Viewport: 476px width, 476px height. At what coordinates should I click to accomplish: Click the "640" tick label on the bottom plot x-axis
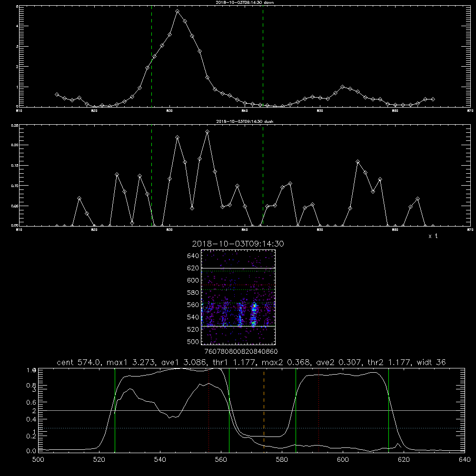pos(465,460)
